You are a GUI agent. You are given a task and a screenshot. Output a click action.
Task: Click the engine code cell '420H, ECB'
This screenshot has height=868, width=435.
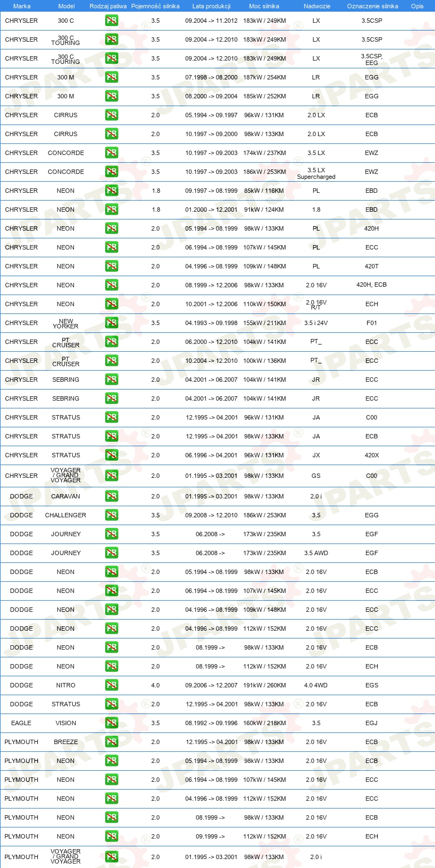[x=372, y=285]
